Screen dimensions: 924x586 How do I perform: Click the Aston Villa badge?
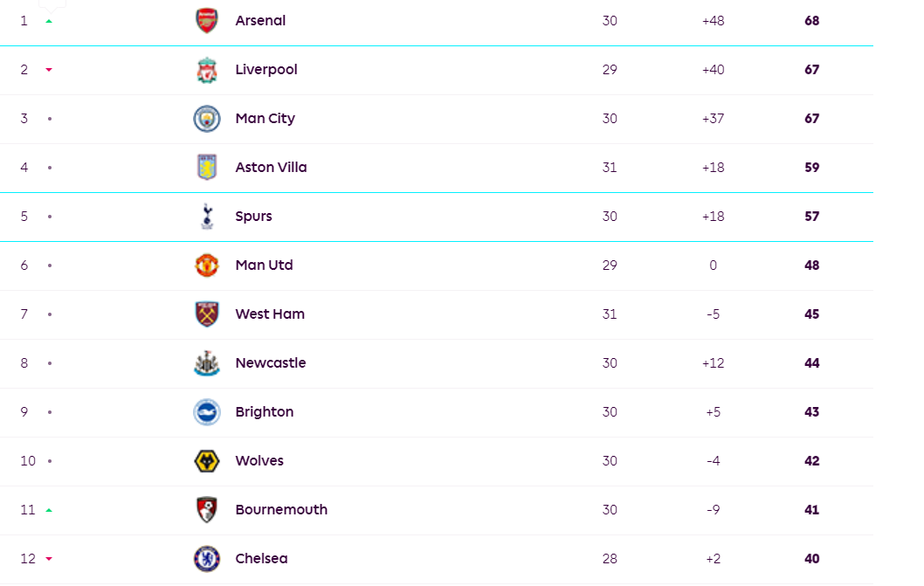pos(207,168)
